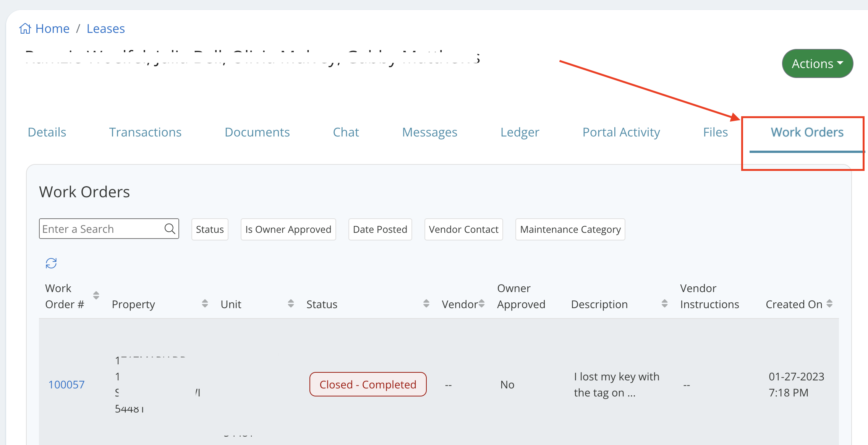Open work order 100057 link
The width and height of the screenshot is (868, 445).
(66, 385)
